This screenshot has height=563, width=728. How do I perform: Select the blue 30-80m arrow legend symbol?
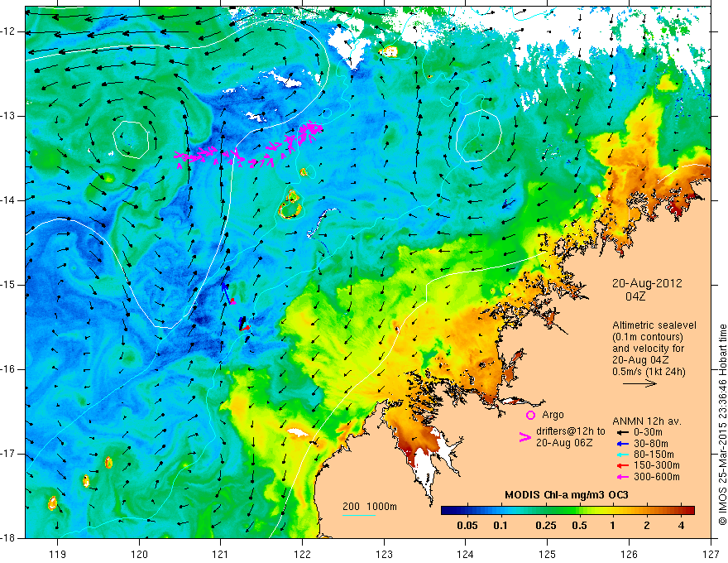(623, 444)
